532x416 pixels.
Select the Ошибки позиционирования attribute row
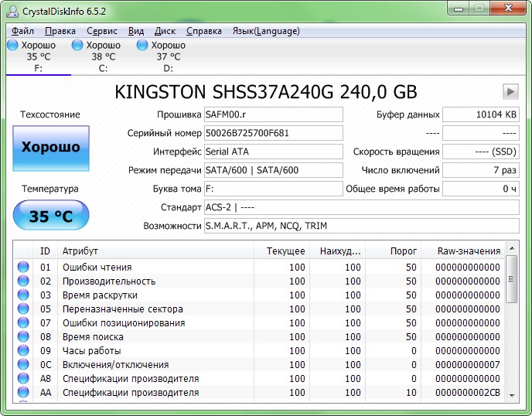click(x=260, y=322)
